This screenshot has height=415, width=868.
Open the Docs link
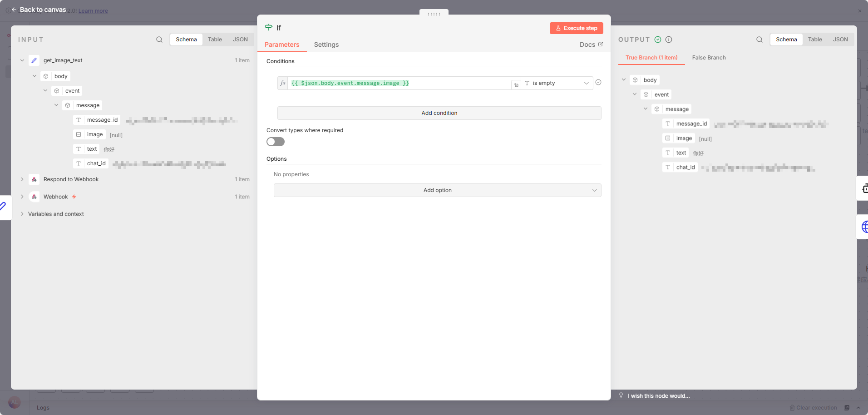point(591,44)
